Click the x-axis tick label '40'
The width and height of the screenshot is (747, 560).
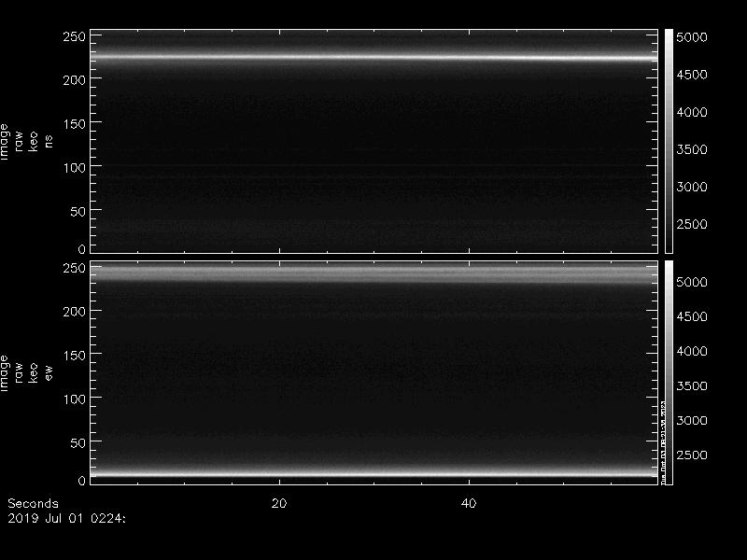469,503
